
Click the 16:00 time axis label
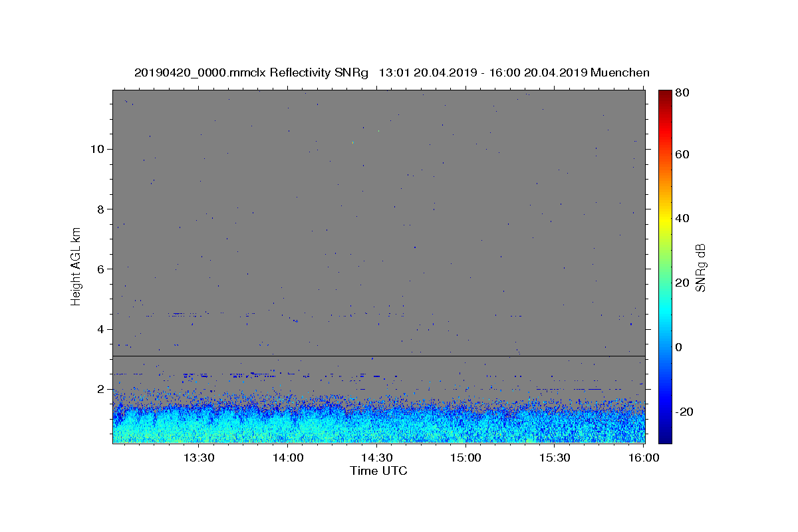[x=644, y=458]
